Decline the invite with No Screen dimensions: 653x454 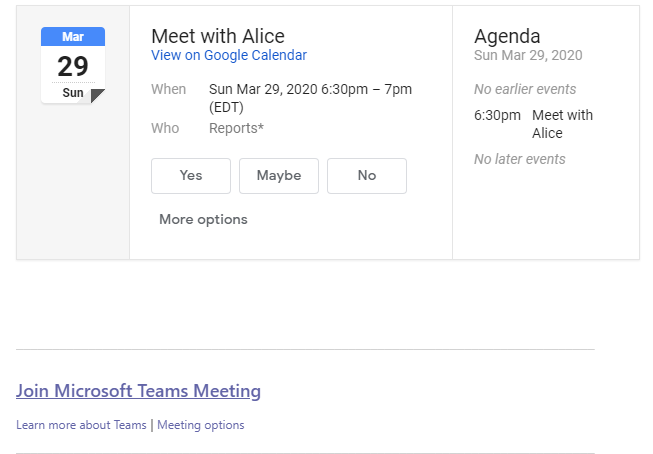pos(366,175)
